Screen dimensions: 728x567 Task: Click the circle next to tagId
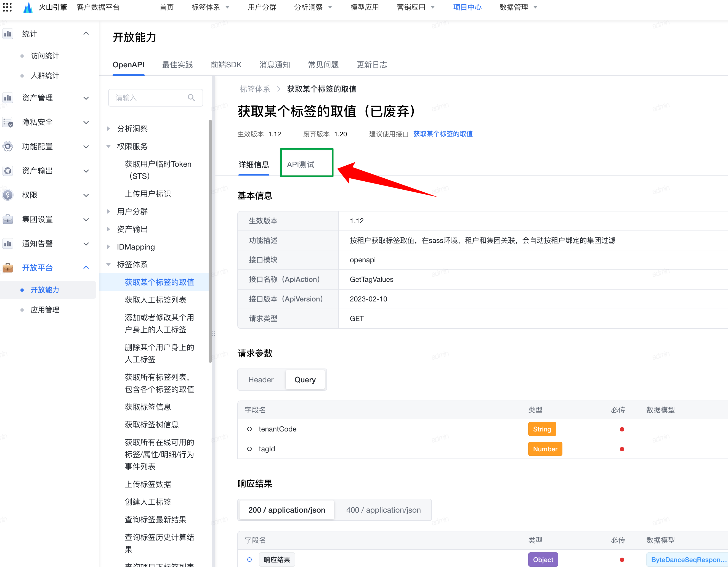click(x=249, y=449)
